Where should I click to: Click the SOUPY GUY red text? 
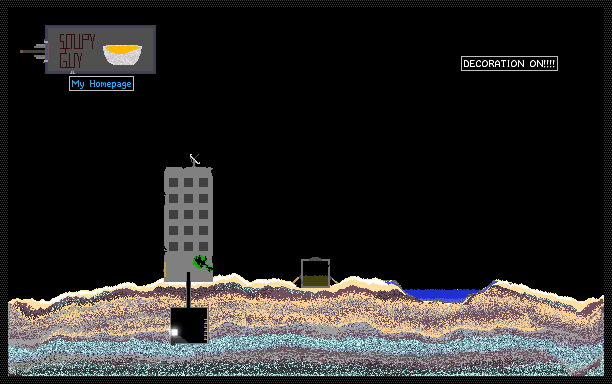click(77, 51)
